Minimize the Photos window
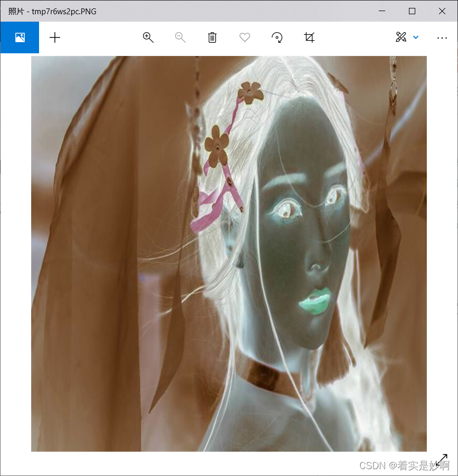Screen dimensions: 458x476 click(x=382, y=11)
